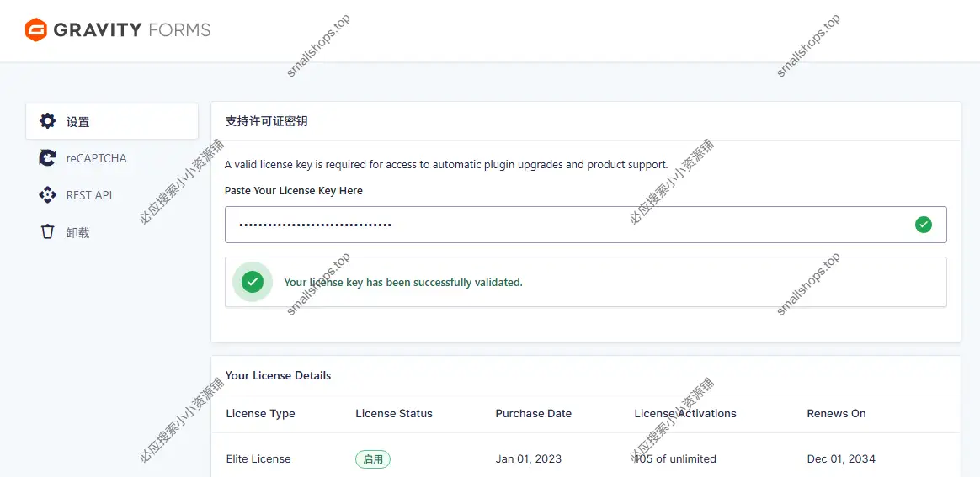Open the REST API settings tab
Image resolution: width=980 pixels, height=477 pixels.
tap(89, 195)
